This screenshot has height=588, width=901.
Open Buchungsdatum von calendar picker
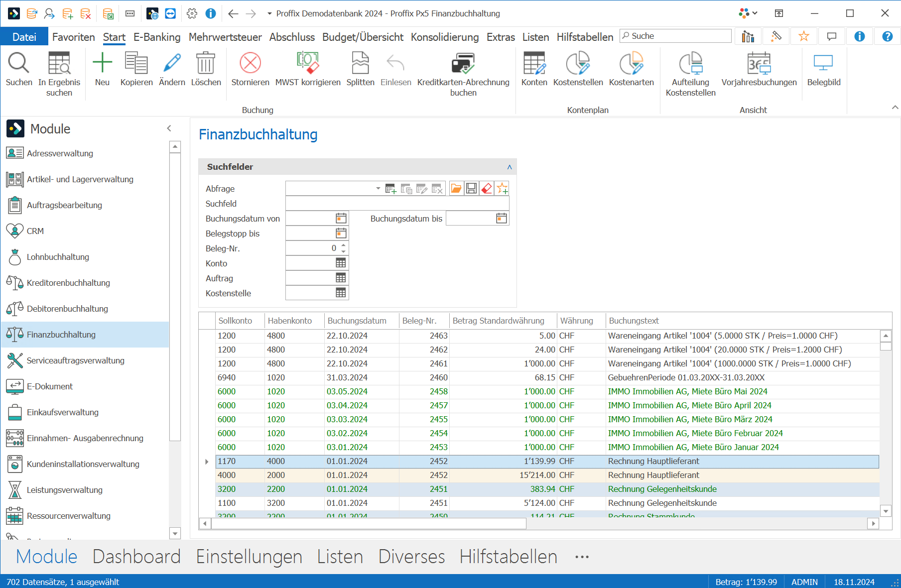(x=341, y=218)
